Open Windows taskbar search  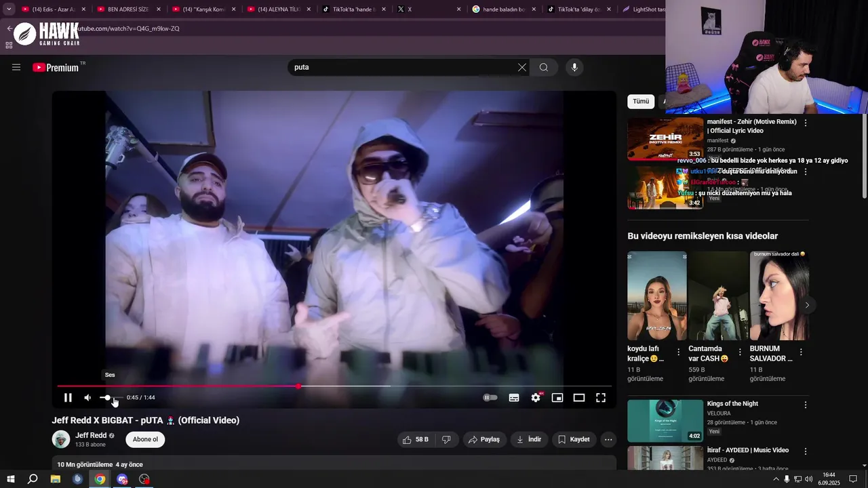click(x=33, y=479)
